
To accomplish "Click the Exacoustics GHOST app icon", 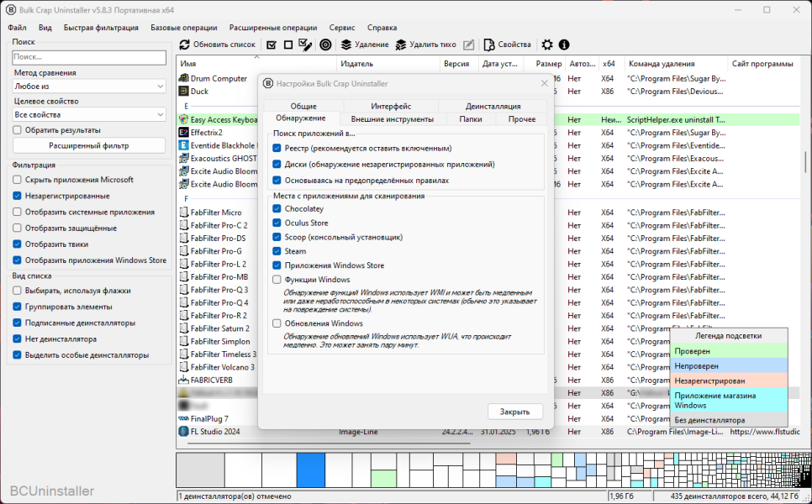I will [183, 159].
